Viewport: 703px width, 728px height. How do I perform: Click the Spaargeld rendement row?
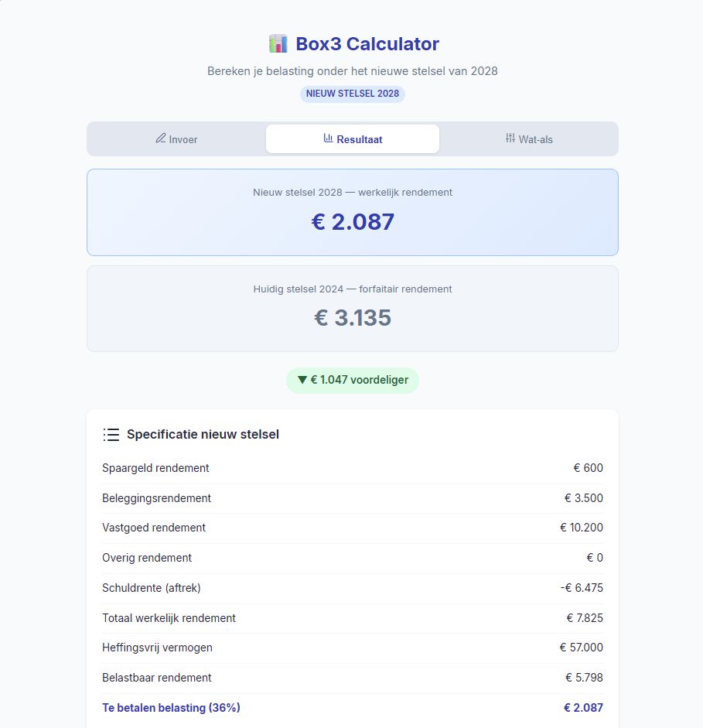[x=352, y=468]
